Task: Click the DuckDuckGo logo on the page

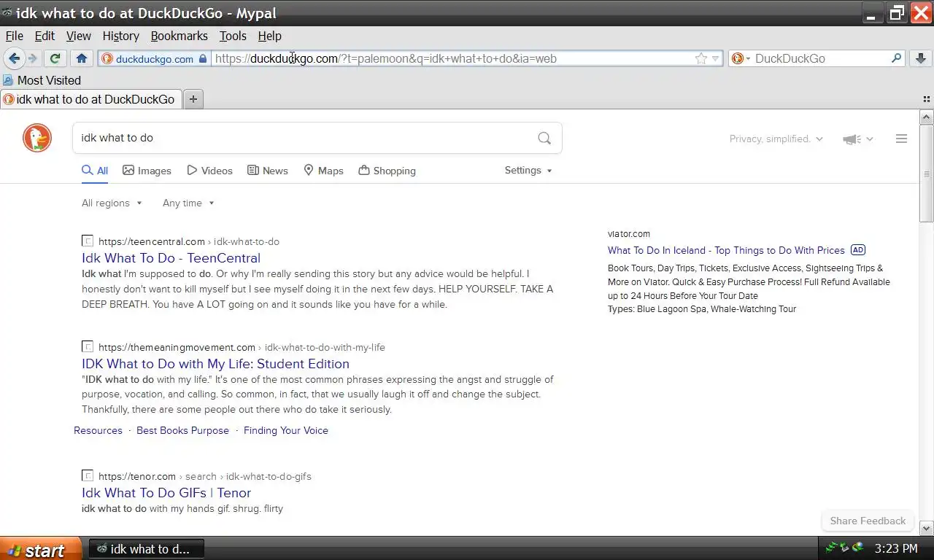Action: click(x=37, y=138)
